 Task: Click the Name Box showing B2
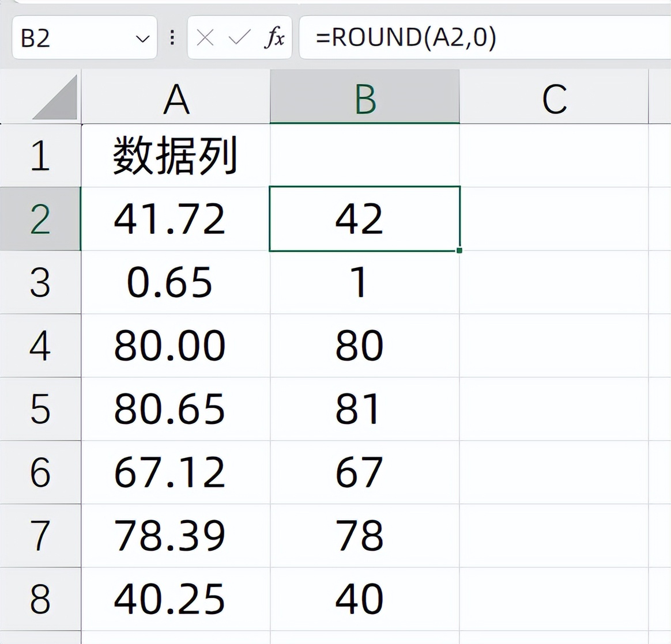(84, 37)
